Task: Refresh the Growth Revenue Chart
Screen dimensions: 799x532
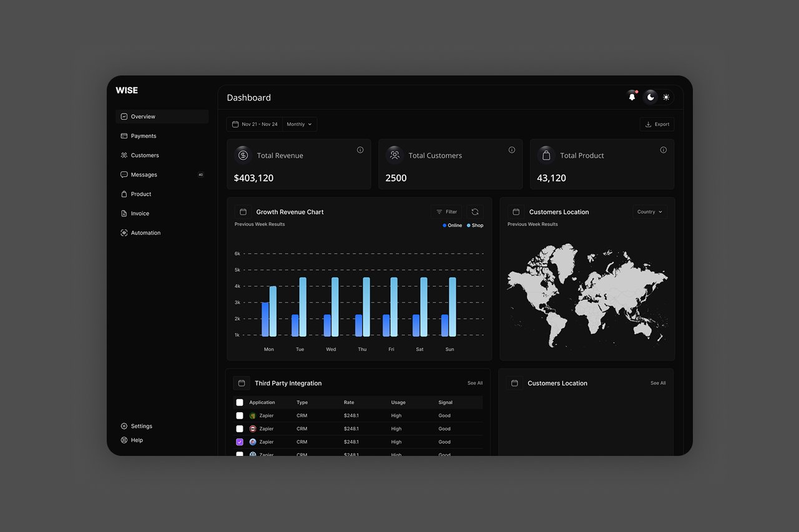Action: 475,212
